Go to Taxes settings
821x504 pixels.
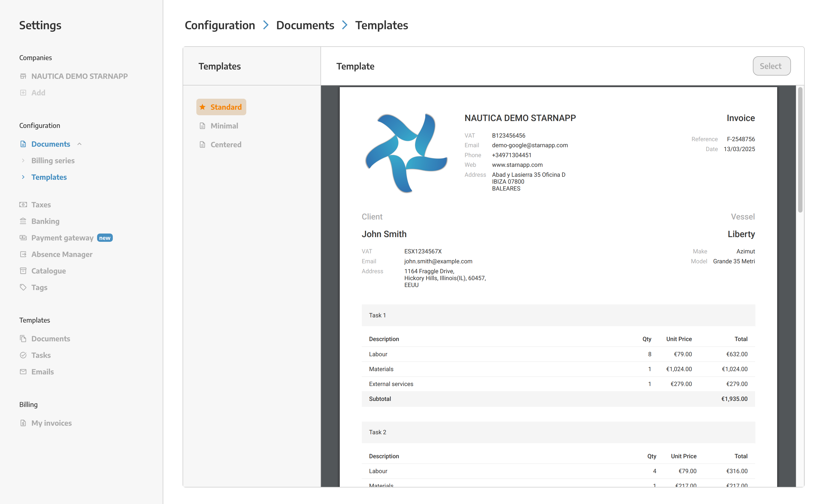coord(41,205)
